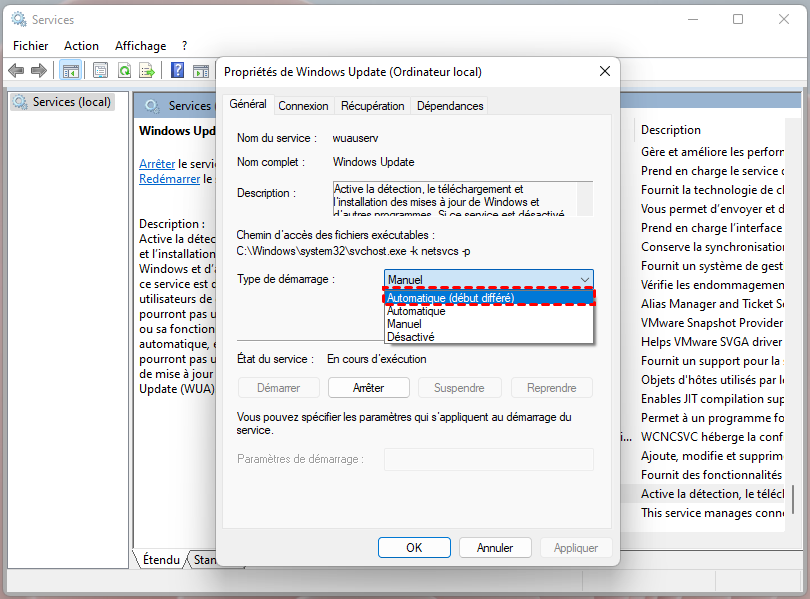
Task: Select row 'Alias Manager and Ticket S'
Action: (x=712, y=304)
